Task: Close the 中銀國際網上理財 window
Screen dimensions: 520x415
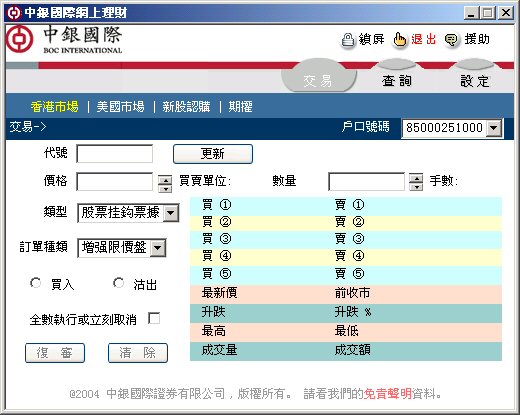Action: coord(506,13)
